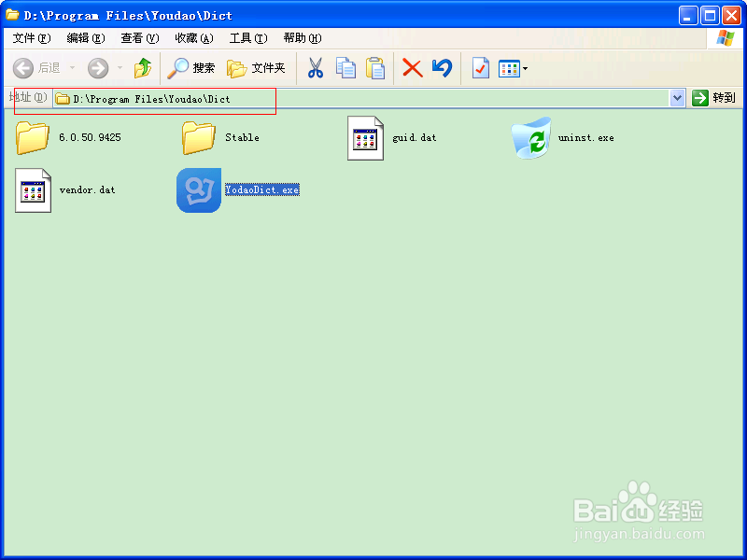This screenshot has width=747, height=560.
Task: Paste with the clipboard icon
Action: click(375, 68)
